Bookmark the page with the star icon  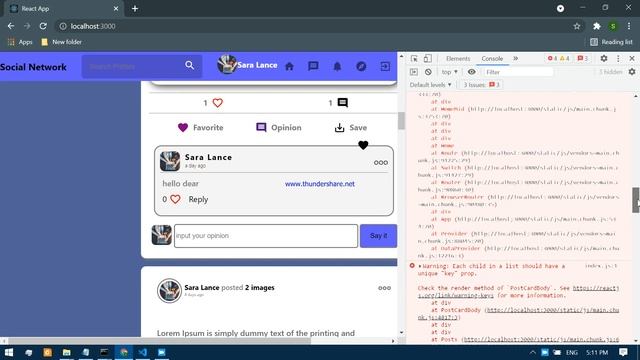[x=576, y=26]
